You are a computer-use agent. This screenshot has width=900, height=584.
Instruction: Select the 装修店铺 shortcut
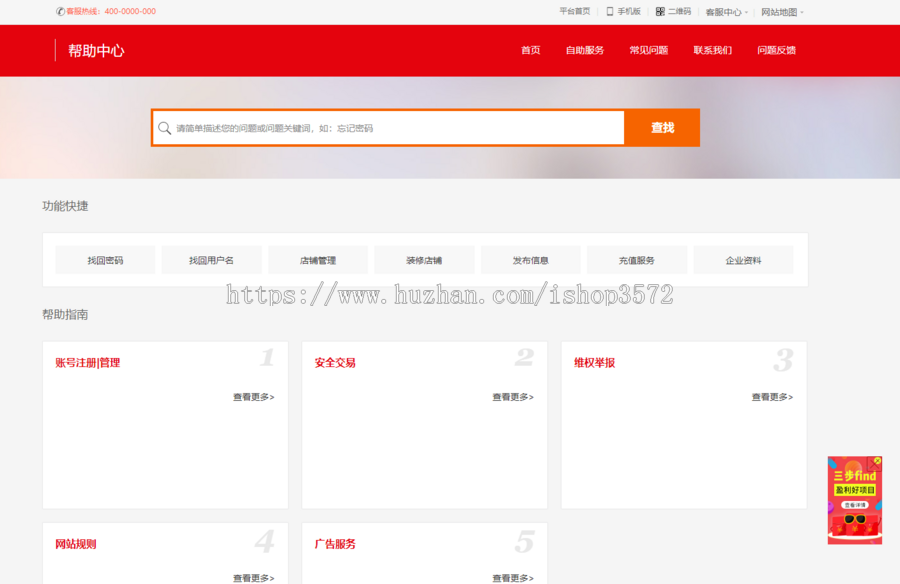(x=424, y=260)
